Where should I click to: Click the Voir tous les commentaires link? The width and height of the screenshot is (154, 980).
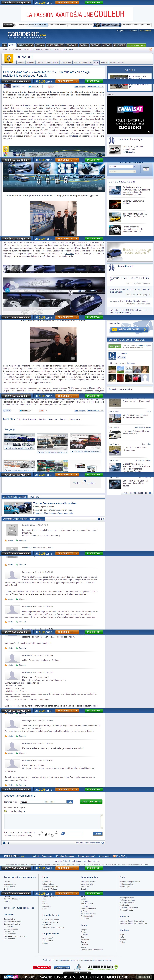(x=88, y=843)
